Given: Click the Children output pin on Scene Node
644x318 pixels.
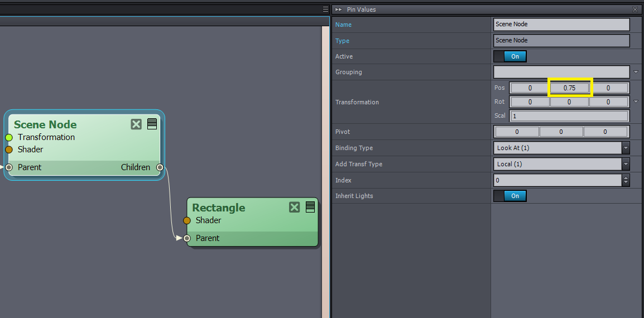Looking at the screenshot, I should pyautogui.click(x=160, y=167).
